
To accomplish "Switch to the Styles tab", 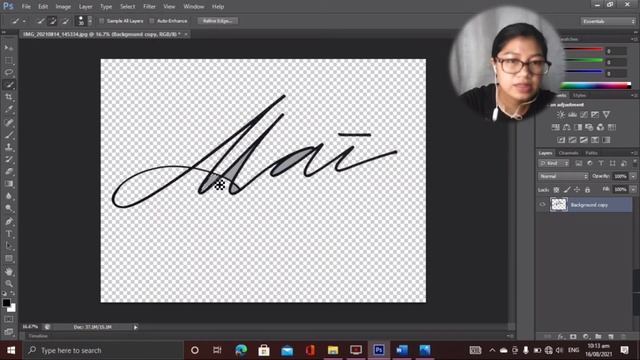I will tap(579, 96).
